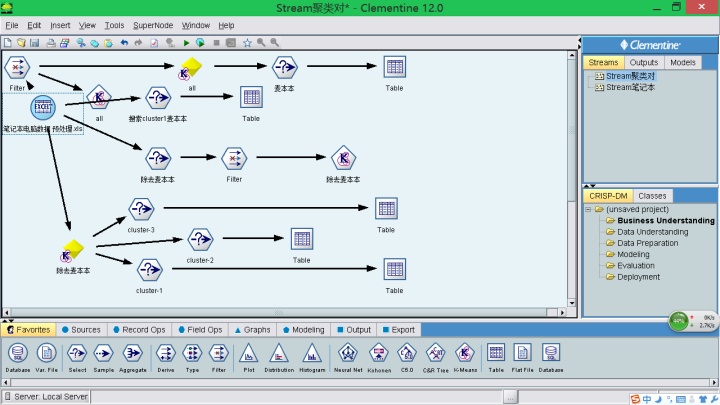
Task: Open the Insert menu
Action: pos(60,25)
